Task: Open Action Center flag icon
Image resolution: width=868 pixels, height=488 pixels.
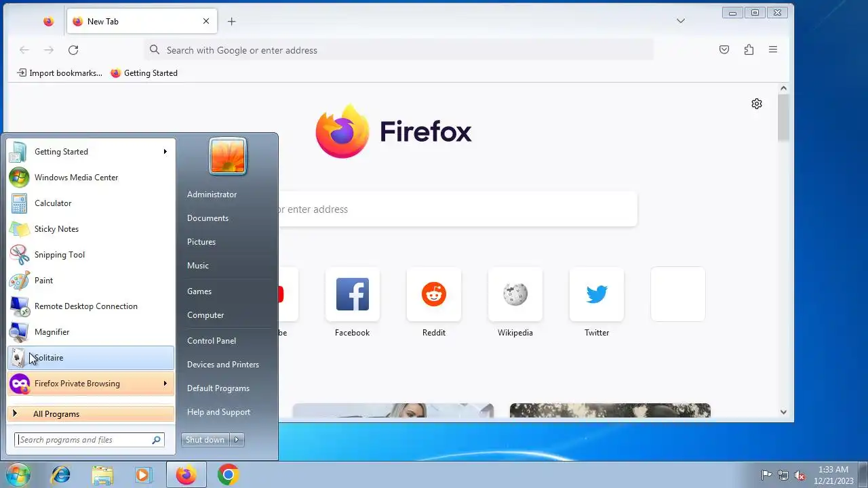Action: pyautogui.click(x=766, y=475)
